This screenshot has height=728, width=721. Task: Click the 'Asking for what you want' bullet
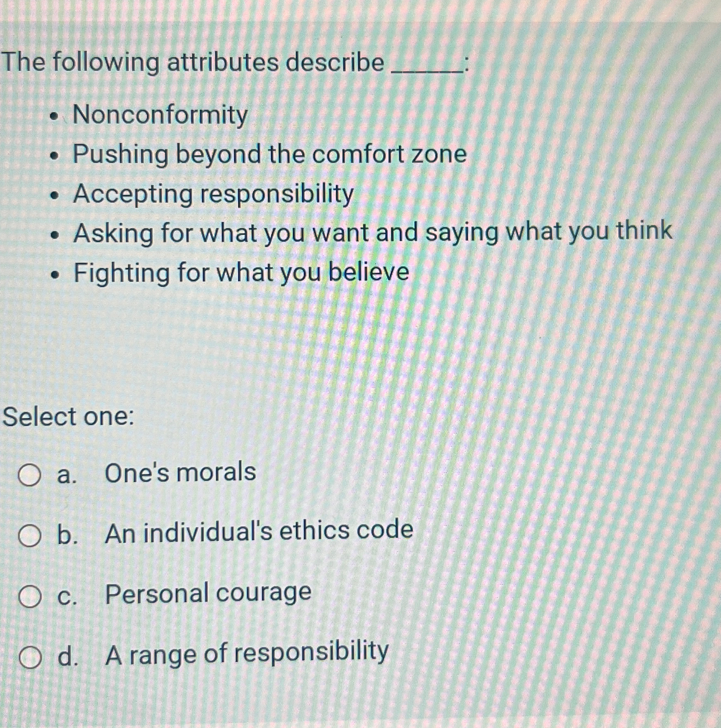coord(372,232)
